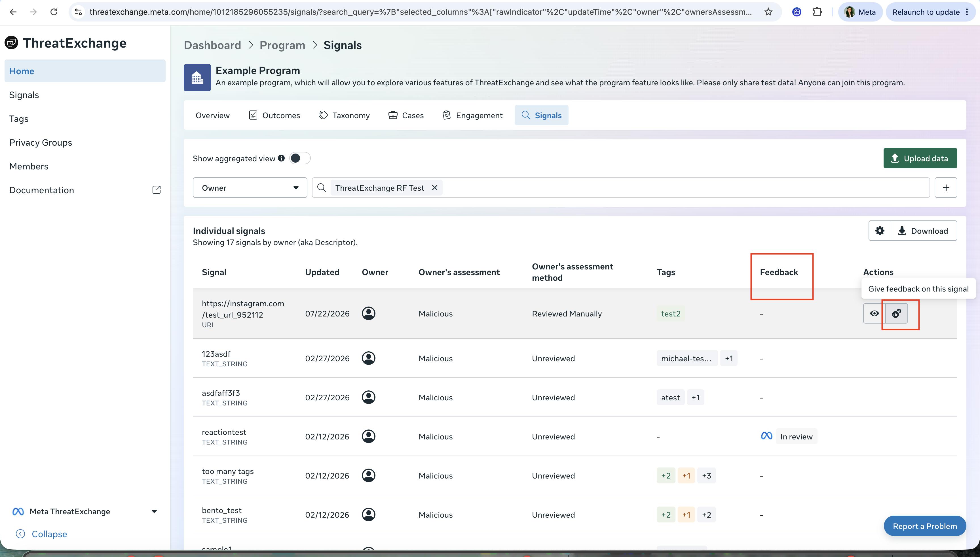Go to Dashboard breadcrumb
980x557 pixels.
212,45
